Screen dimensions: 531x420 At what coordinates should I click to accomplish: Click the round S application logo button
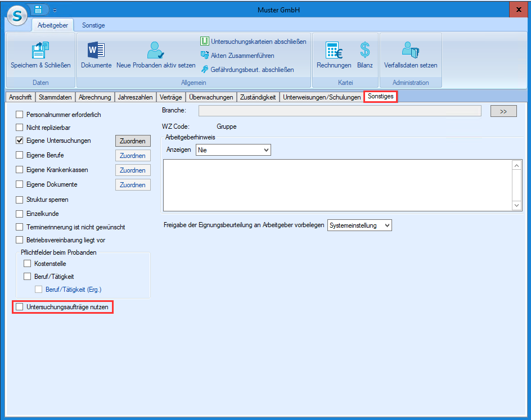[17, 16]
